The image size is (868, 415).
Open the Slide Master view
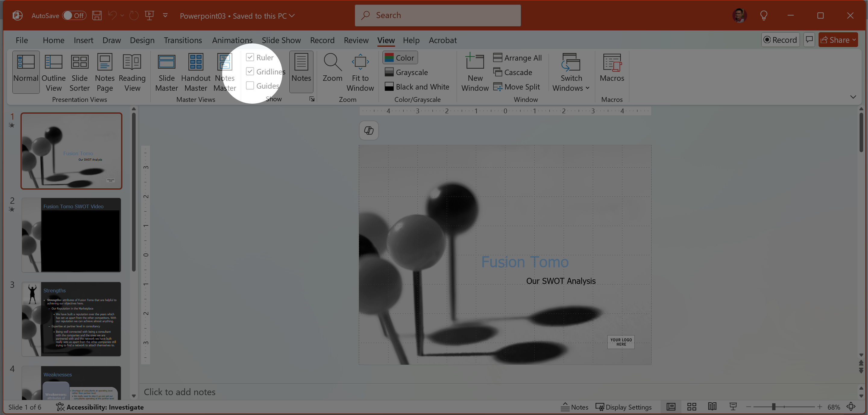click(x=166, y=72)
